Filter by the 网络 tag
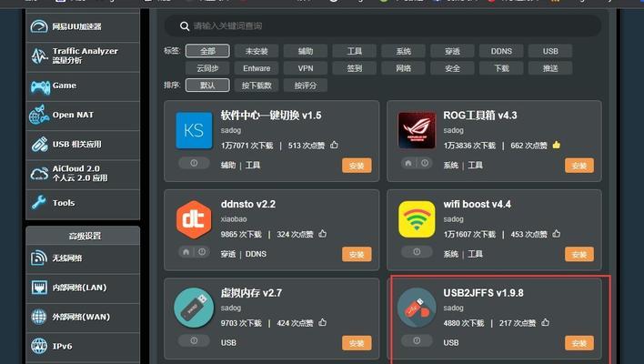Screen dimensions: 644x364 [403, 68]
